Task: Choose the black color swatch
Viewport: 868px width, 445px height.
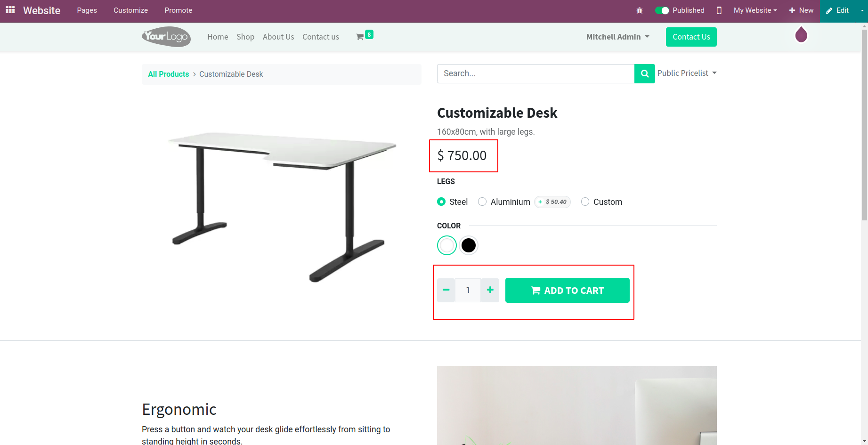Action: pyautogui.click(x=468, y=245)
